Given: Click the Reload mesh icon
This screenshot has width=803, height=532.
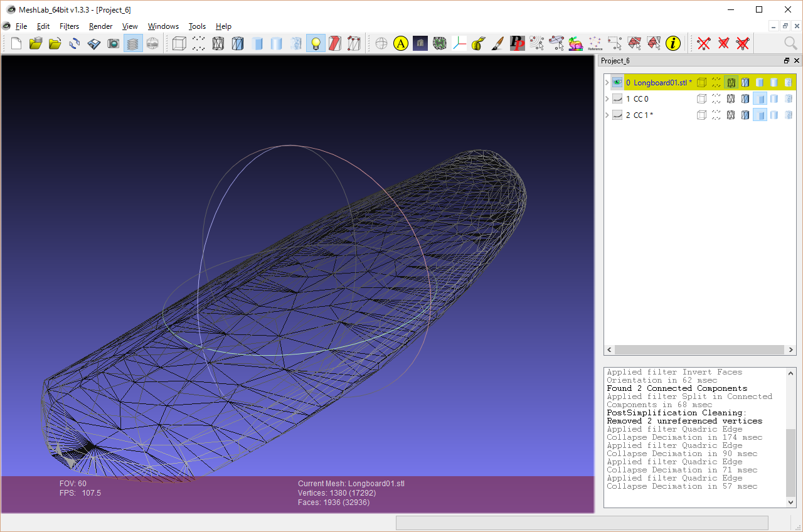Looking at the screenshot, I should click(x=74, y=43).
